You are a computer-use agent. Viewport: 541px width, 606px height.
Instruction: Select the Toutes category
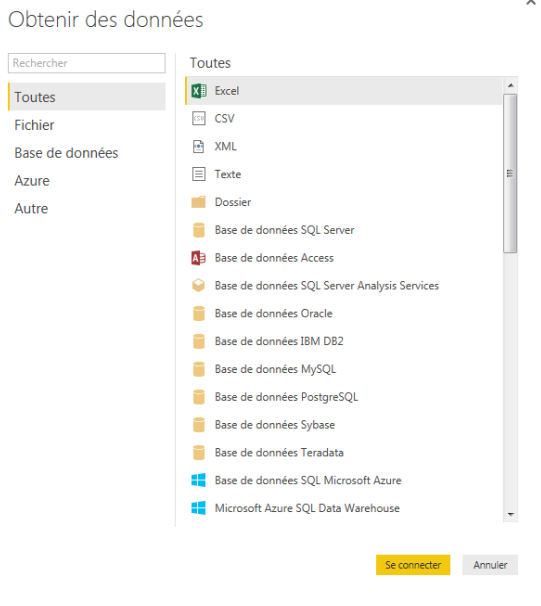pos(87,97)
